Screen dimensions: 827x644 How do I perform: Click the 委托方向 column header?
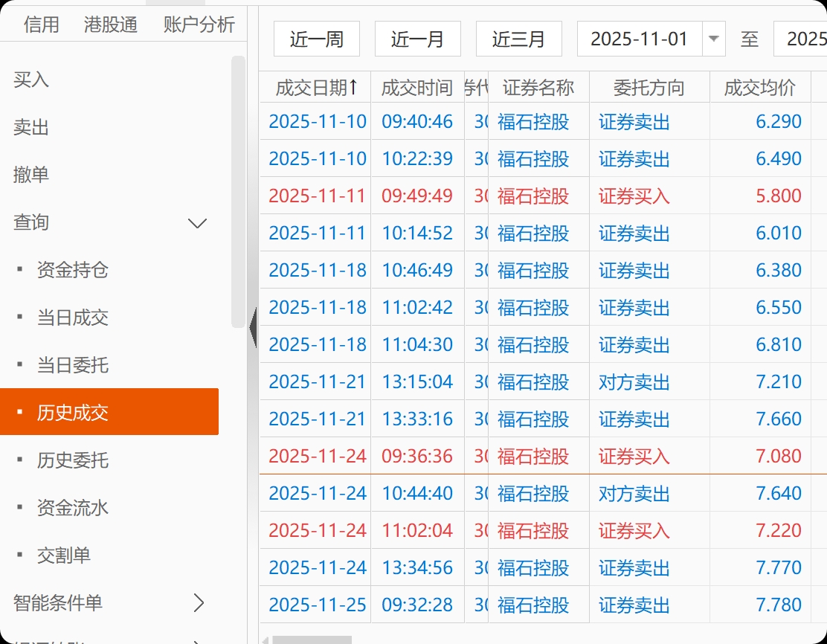[649, 87]
